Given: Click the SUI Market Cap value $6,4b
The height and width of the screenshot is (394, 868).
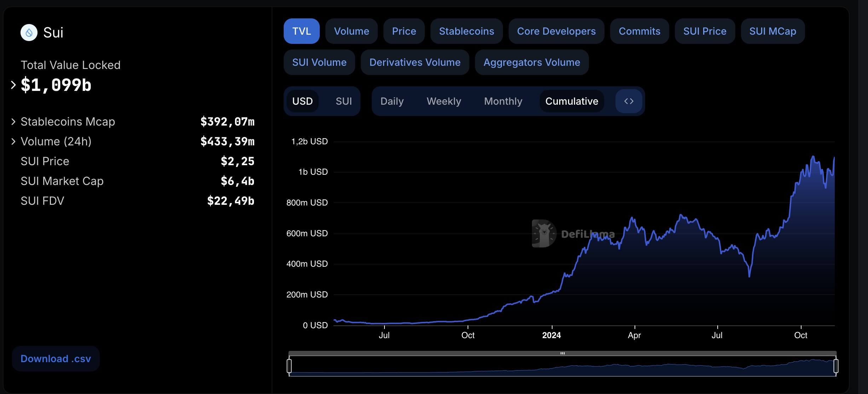Looking at the screenshot, I should click(238, 181).
